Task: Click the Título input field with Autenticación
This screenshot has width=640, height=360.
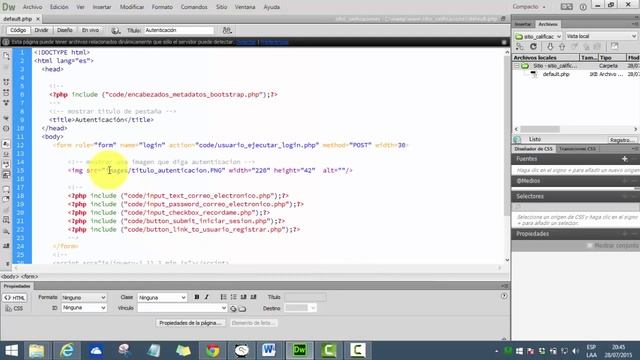Action: [179, 30]
